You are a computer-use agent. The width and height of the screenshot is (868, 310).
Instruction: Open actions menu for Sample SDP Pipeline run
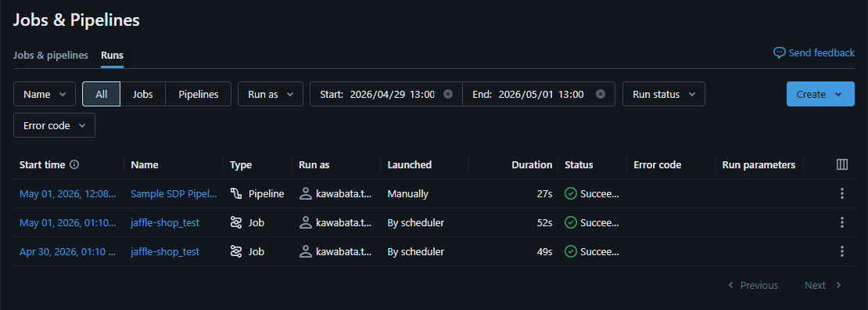(842, 193)
